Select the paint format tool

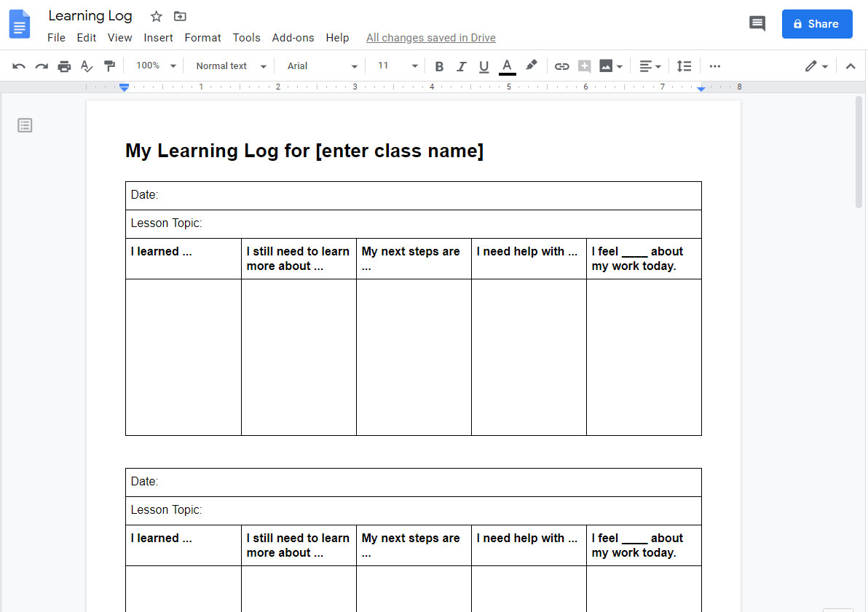click(x=109, y=65)
